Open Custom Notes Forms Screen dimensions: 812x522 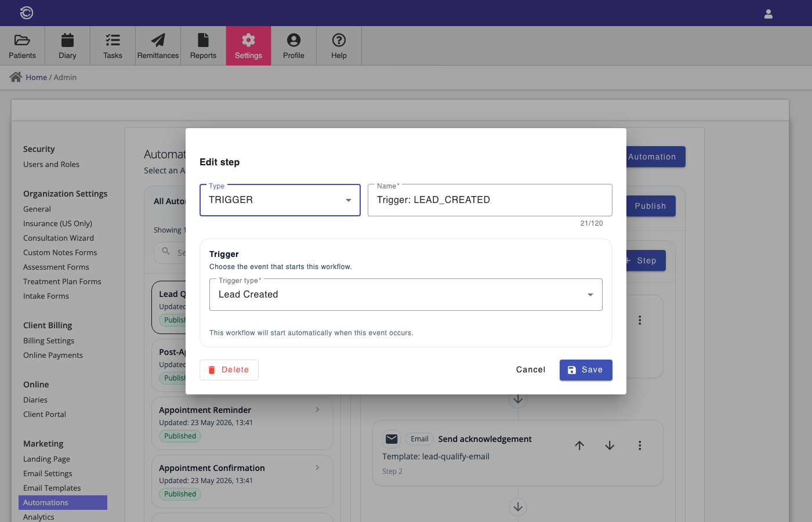[x=60, y=252]
